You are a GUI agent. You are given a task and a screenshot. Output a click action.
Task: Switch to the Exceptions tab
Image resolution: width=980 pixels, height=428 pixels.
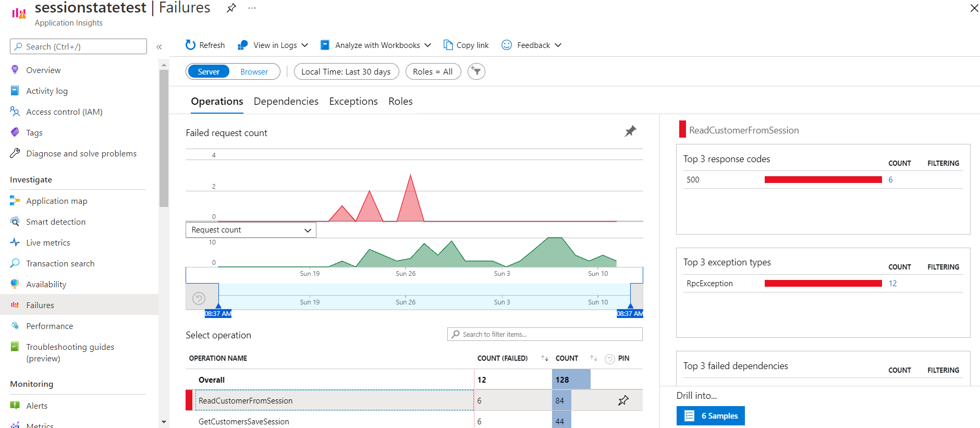pyautogui.click(x=353, y=101)
